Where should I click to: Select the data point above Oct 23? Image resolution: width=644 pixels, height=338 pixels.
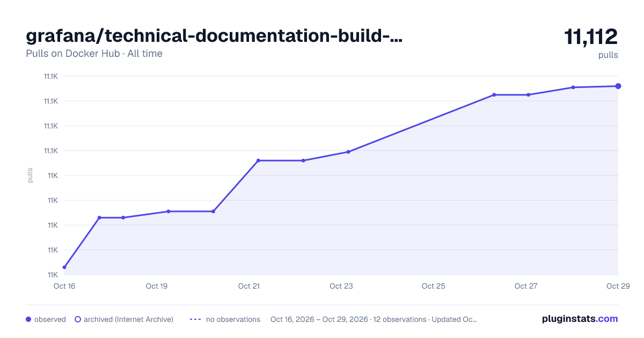[348, 152]
